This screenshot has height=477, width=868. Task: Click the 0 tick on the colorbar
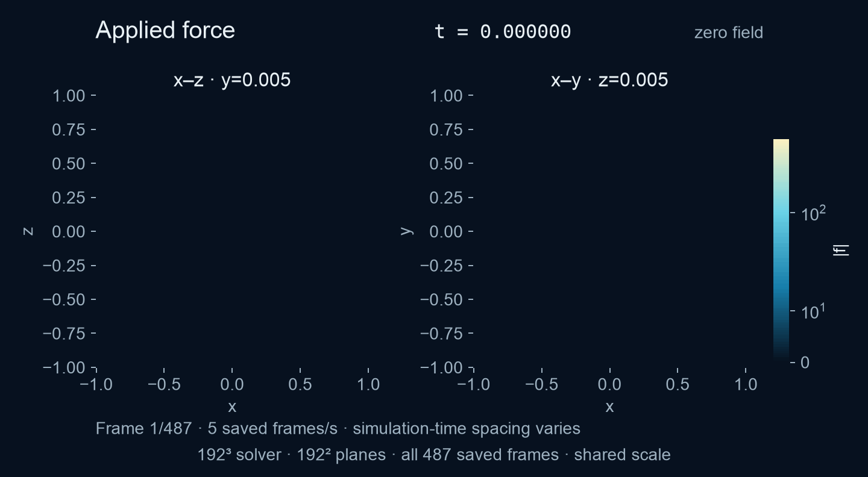[x=805, y=362]
